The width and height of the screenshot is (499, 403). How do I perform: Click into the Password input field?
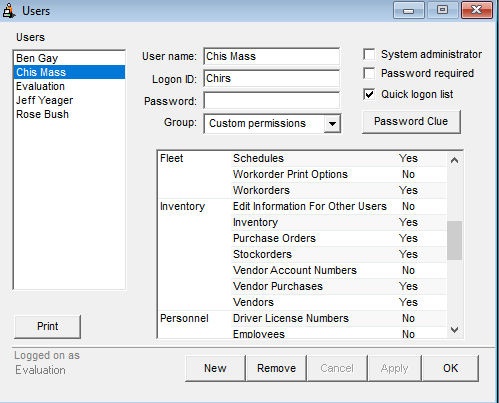click(x=272, y=101)
